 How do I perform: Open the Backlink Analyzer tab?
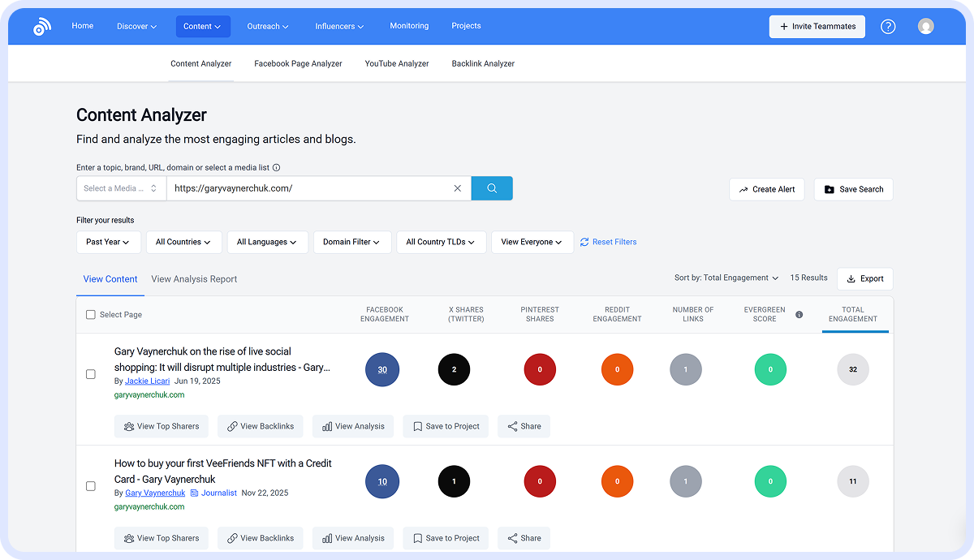tap(483, 63)
